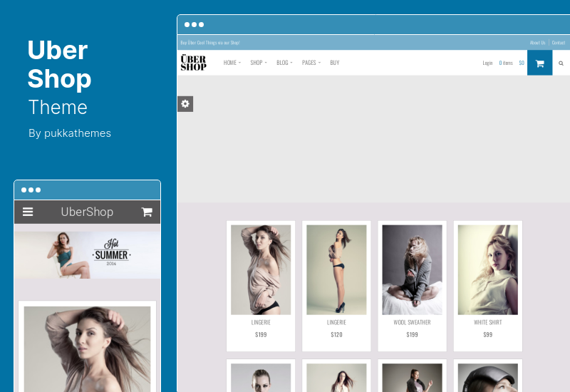Click the search magnifier icon in header
Image resolution: width=570 pixels, height=392 pixels.
point(561,63)
